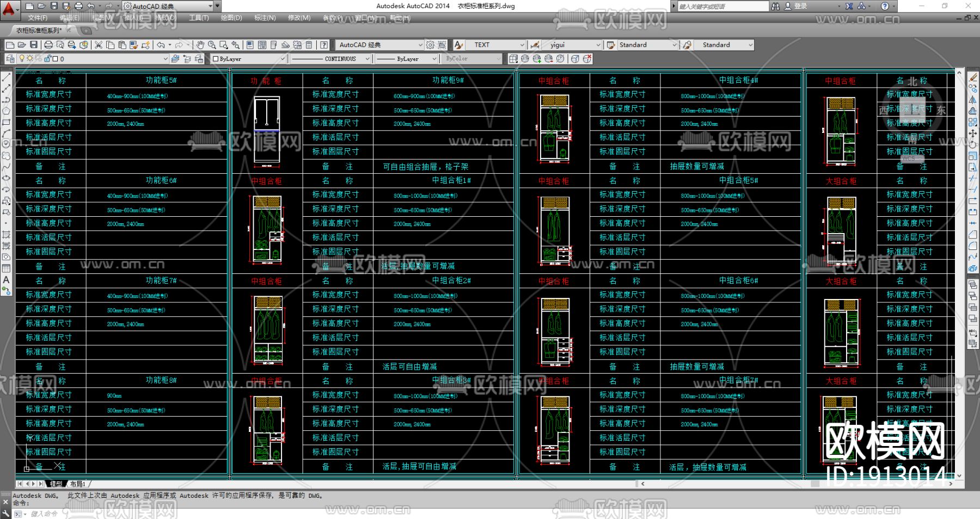Screen dimensions: 980x519
Task: Switch to the 布局1 layout tab
Action: click(77, 484)
